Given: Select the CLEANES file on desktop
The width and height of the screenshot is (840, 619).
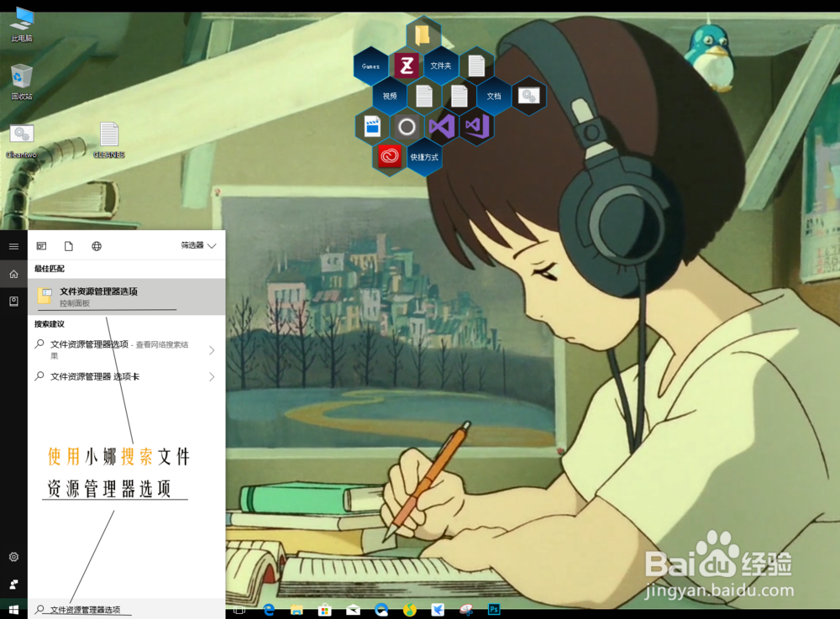Looking at the screenshot, I should (x=108, y=140).
